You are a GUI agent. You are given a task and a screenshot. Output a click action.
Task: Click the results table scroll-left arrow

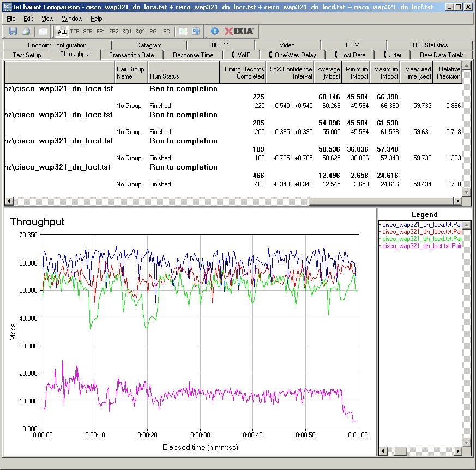9,201
